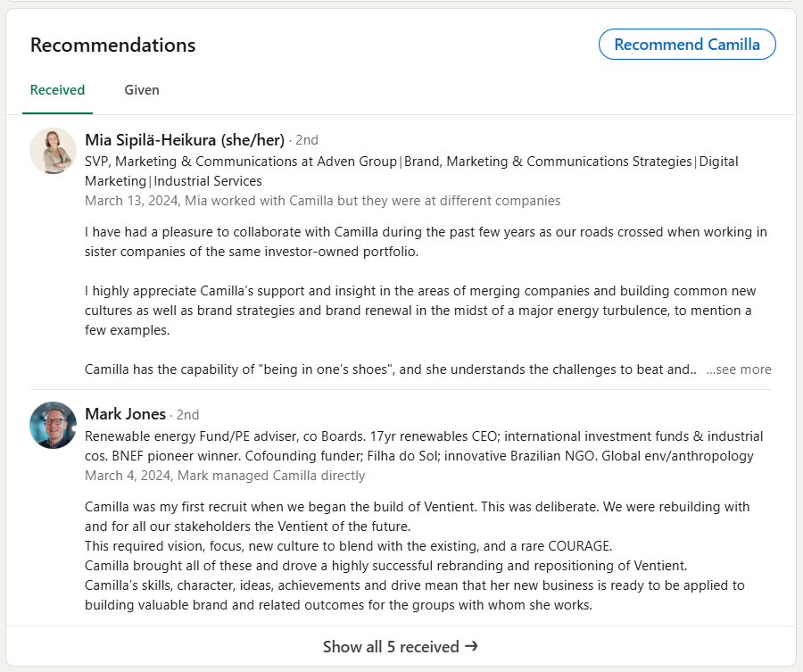Expand Mia's recommendation with see more
This screenshot has width=803, height=672.
tap(739, 369)
